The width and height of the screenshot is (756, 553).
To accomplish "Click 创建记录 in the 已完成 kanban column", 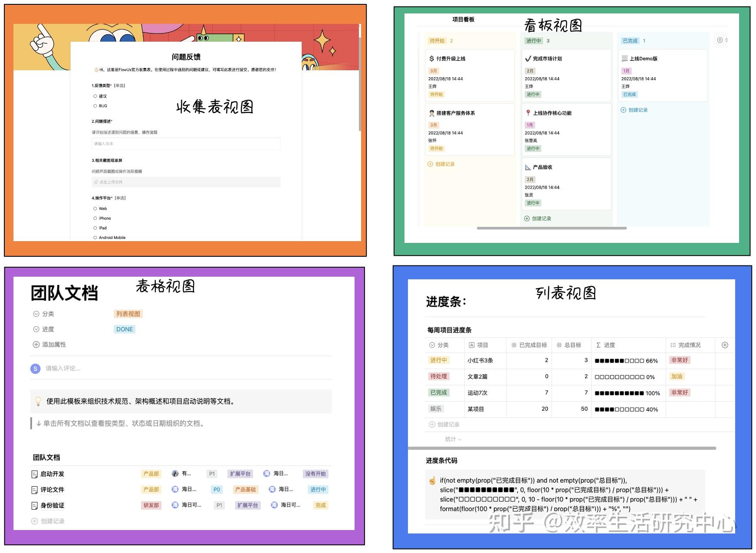I will (x=634, y=110).
